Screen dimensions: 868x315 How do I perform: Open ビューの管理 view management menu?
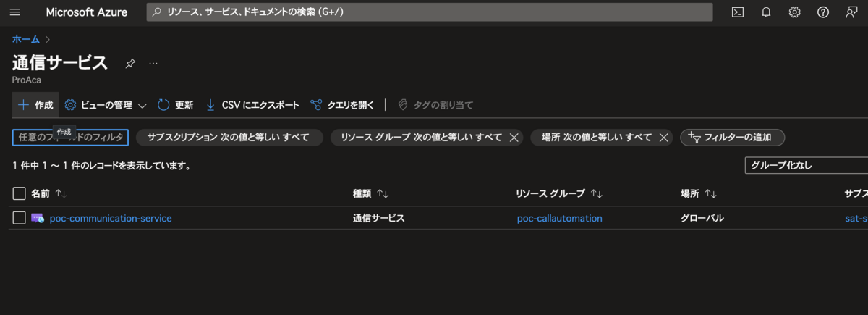[x=106, y=105]
